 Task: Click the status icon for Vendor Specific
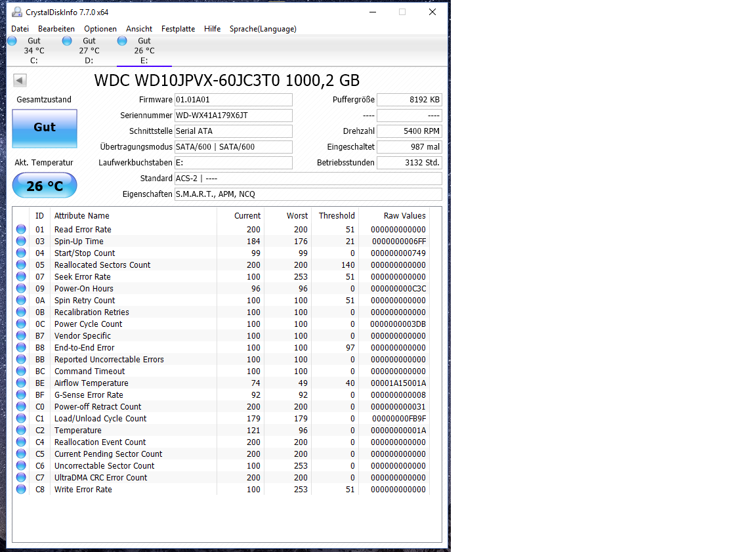[21, 335]
